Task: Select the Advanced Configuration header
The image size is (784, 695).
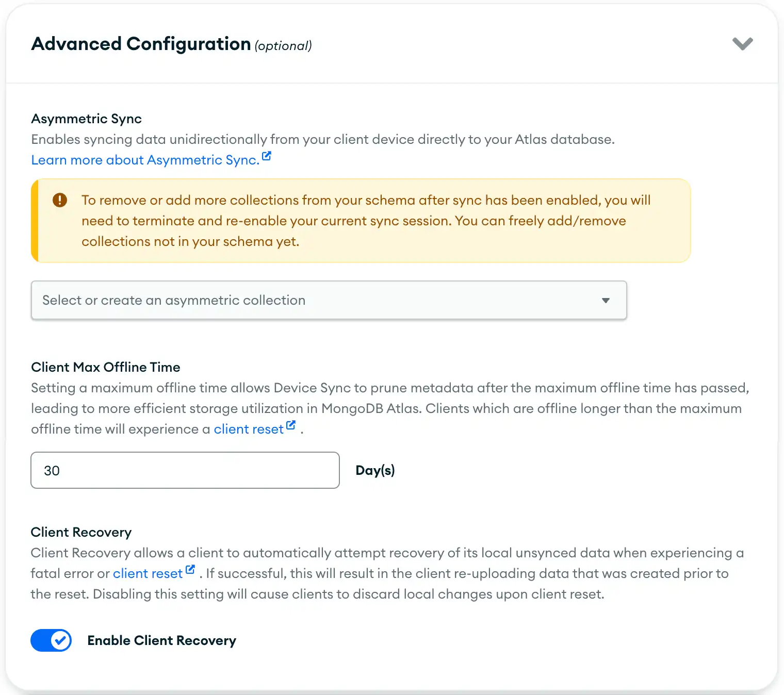Action: (x=141, y=44)
